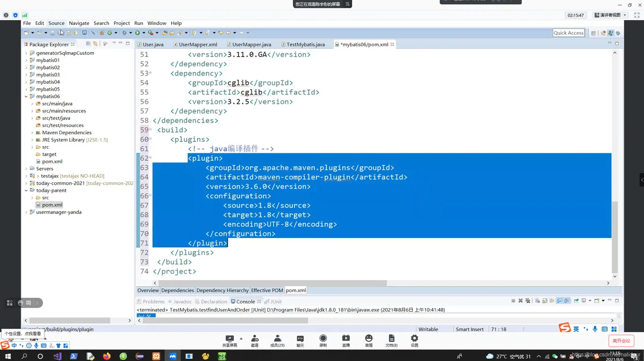Click the Eclipse icon in taskbar
This screenshot has height=361, width=644.
point(140,356)
